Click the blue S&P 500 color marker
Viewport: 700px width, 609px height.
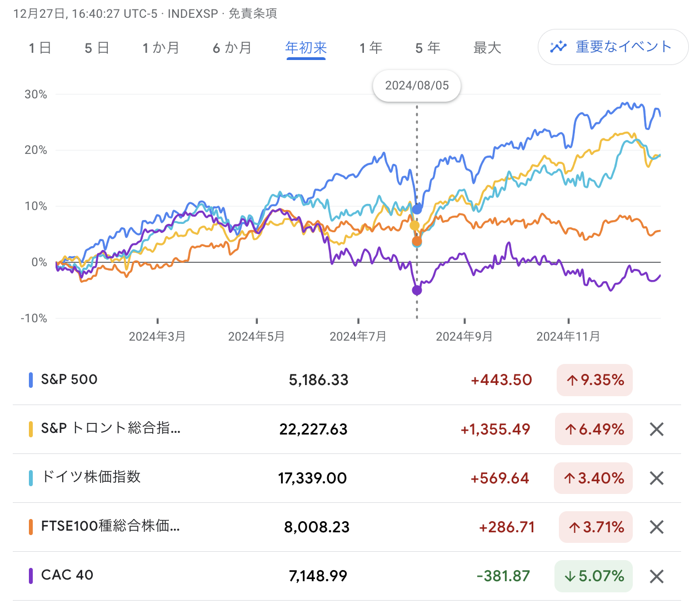(x=31, y=380)
